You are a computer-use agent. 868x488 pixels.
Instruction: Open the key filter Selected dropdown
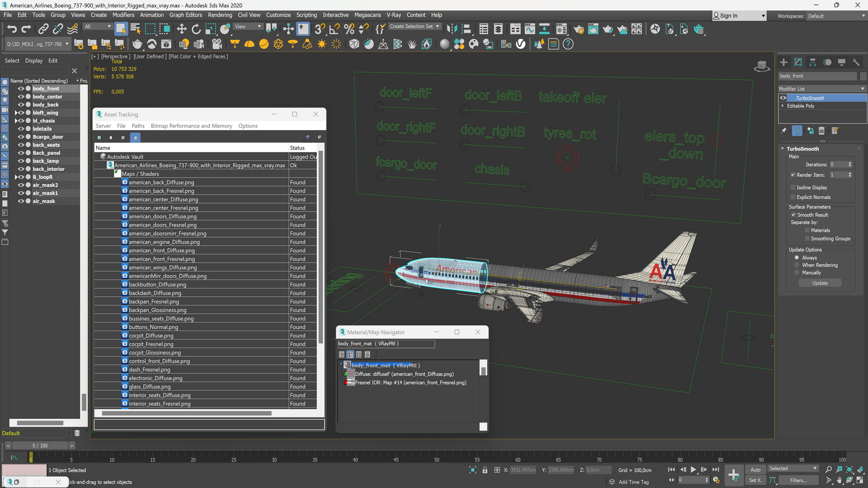point(793,469)
